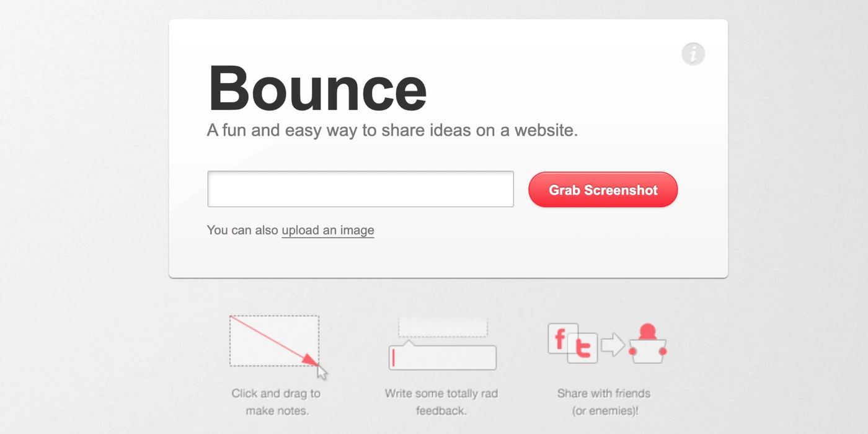Click the Bounce heading
This screenshot has height=434, width=868.
click(317, 90)
